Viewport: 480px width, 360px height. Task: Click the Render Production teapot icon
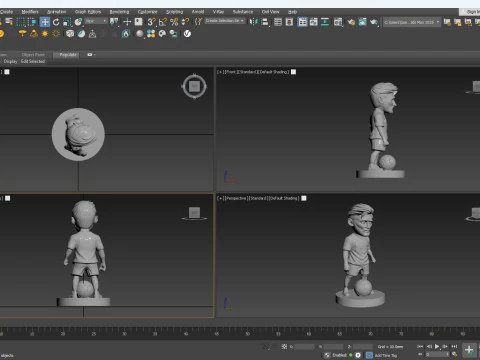tap(374, 22)
